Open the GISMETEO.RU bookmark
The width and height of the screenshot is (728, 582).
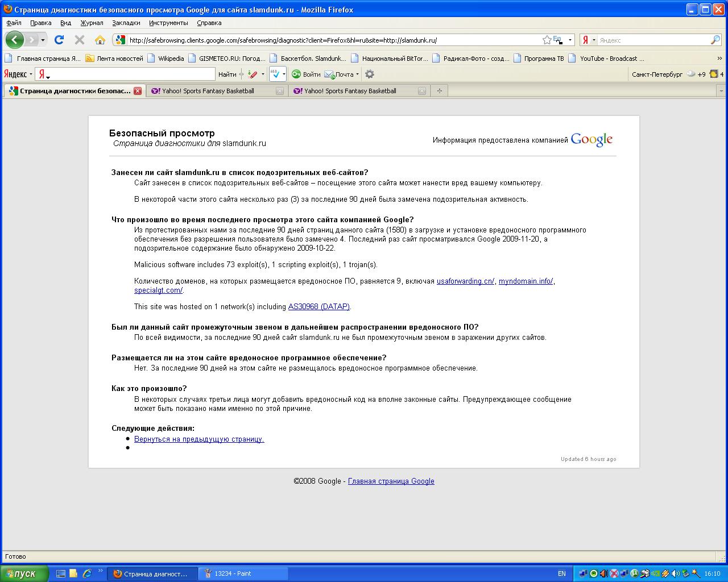click(x=227, y=58)
